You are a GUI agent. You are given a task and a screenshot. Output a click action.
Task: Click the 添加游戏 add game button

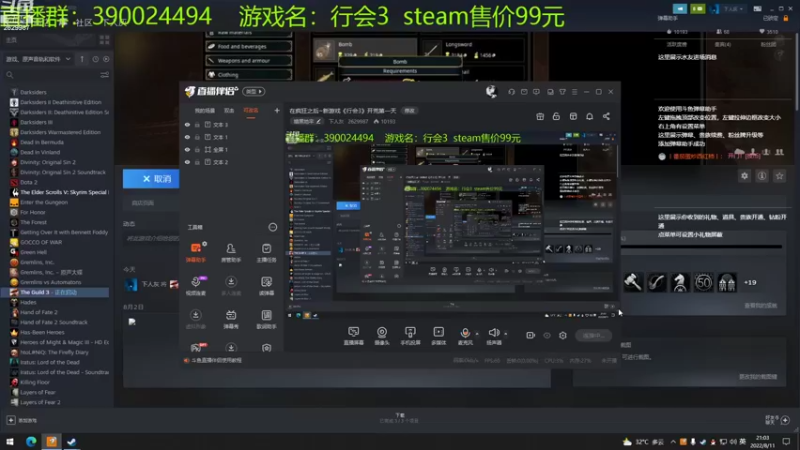click(21, 420)
